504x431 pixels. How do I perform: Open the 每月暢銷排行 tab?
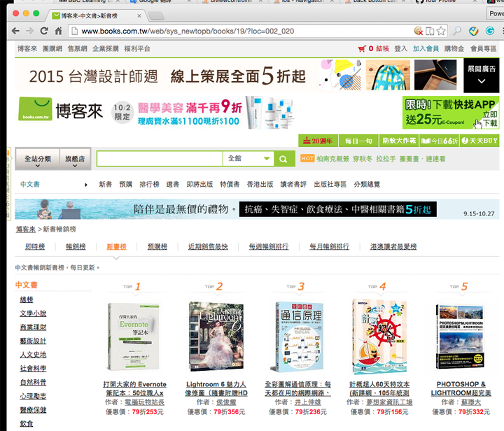click(x=330, y=246)
